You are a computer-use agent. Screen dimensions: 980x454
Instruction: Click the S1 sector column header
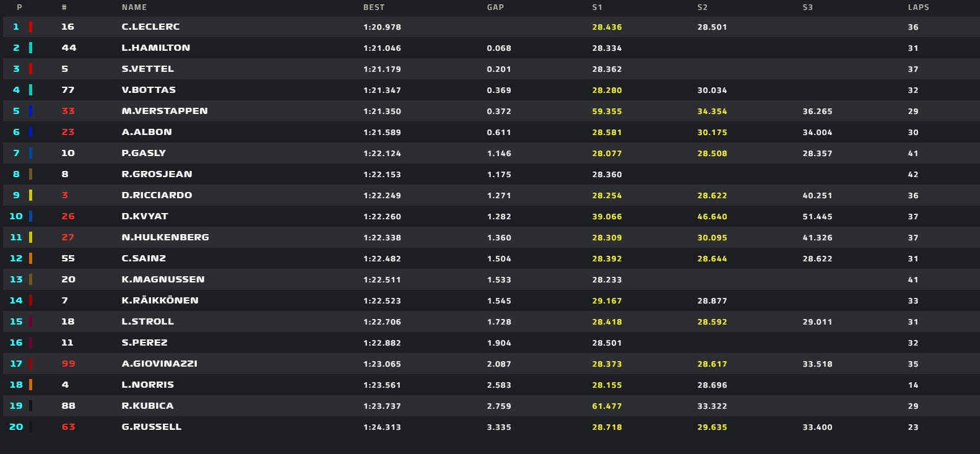coord(597,7)
